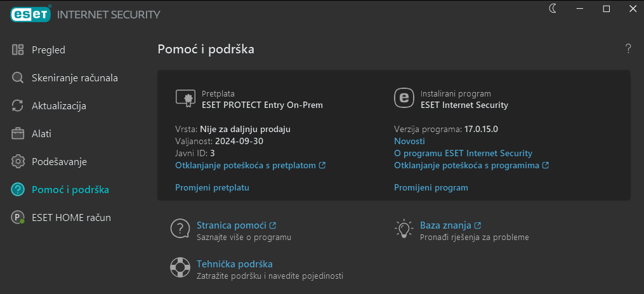644x294 pixels.
Task: Open Pregled dashboard icon in sidebar
Action: click(x=18, y=50)
